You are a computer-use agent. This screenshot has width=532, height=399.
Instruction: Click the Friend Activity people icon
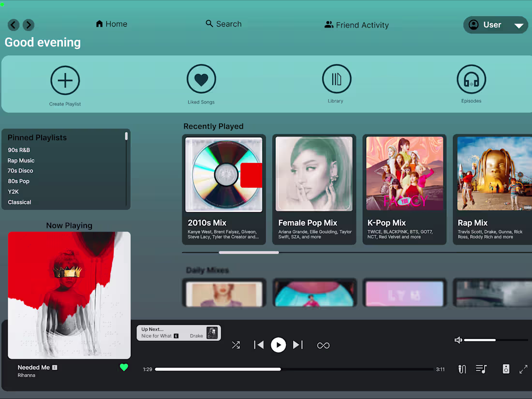click(x=329, y=25)
